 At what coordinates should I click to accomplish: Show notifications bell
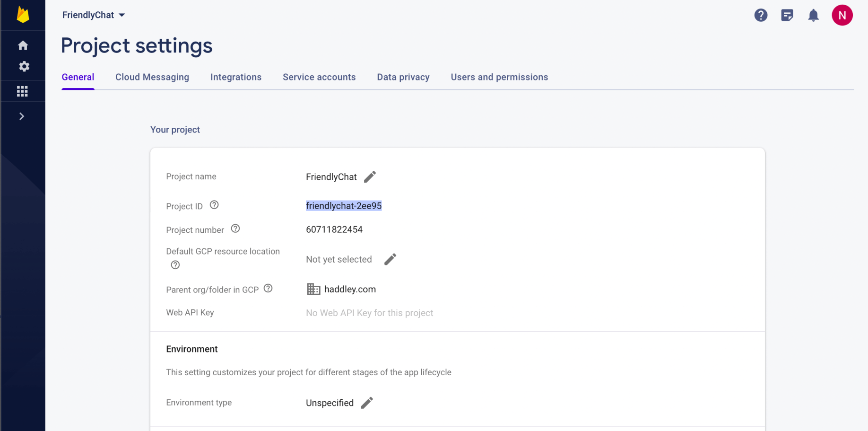pos(813,15)
